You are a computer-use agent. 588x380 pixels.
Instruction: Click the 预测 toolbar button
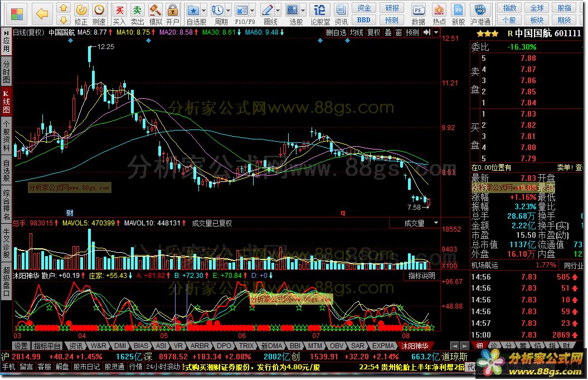(392, 20)
